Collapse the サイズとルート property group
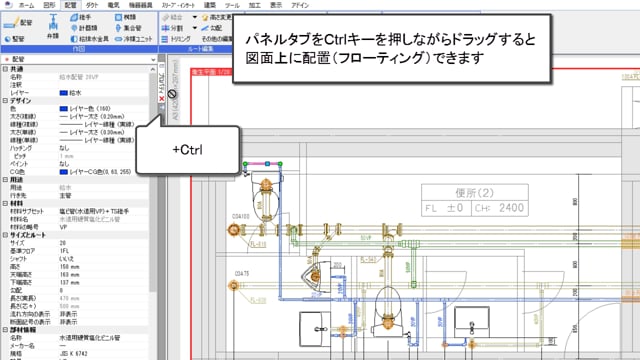Image resolution: width=640 pixels, height=360 pixels. tap(5, 235)
